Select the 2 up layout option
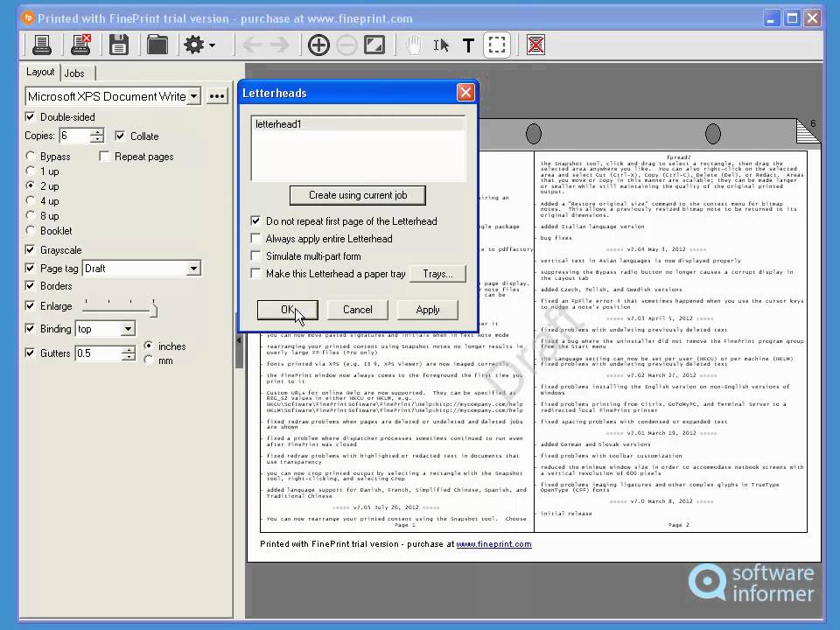 coord(30,185)
